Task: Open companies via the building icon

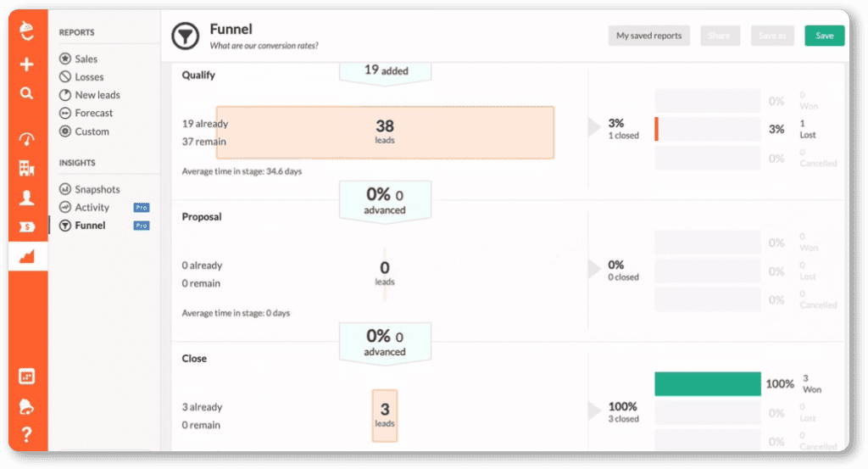Action: click(x=27, y=169)
